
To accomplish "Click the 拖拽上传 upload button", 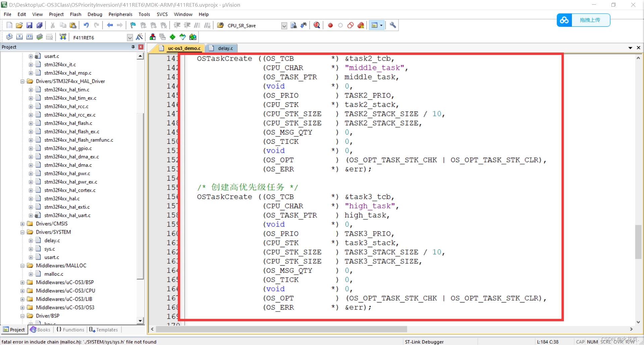I will pyautogui.click(x=590, y=20).
